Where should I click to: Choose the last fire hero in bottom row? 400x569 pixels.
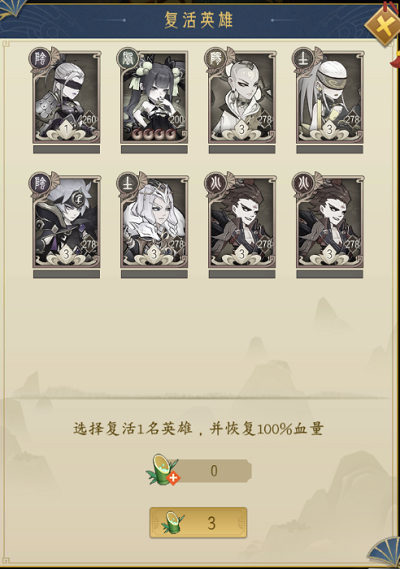(x=330, y=222)
